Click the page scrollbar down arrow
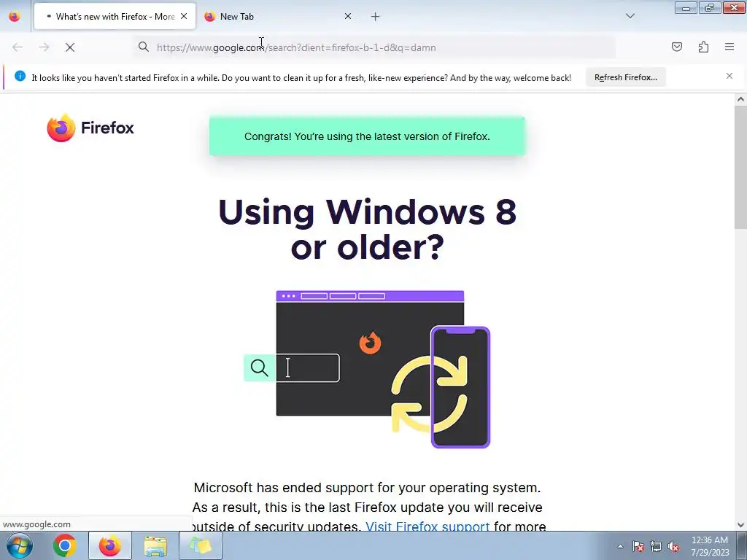Screen dimensions: 747x560 (740, 525)
